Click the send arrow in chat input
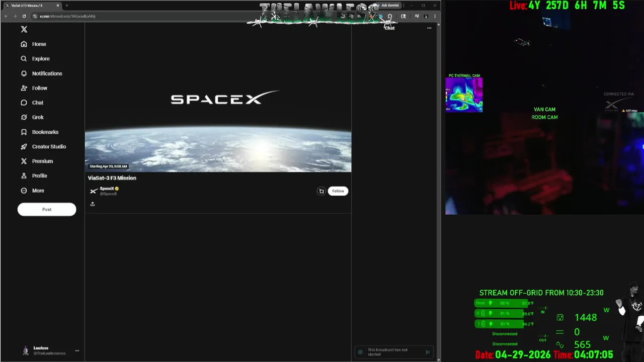Screen dimensions: 644x362 click(x=428, y=352)
